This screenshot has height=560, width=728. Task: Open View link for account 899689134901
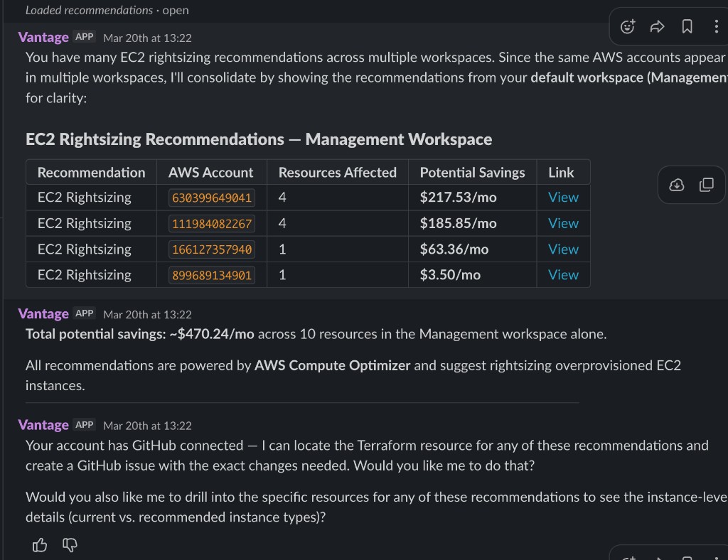point(563,274)
